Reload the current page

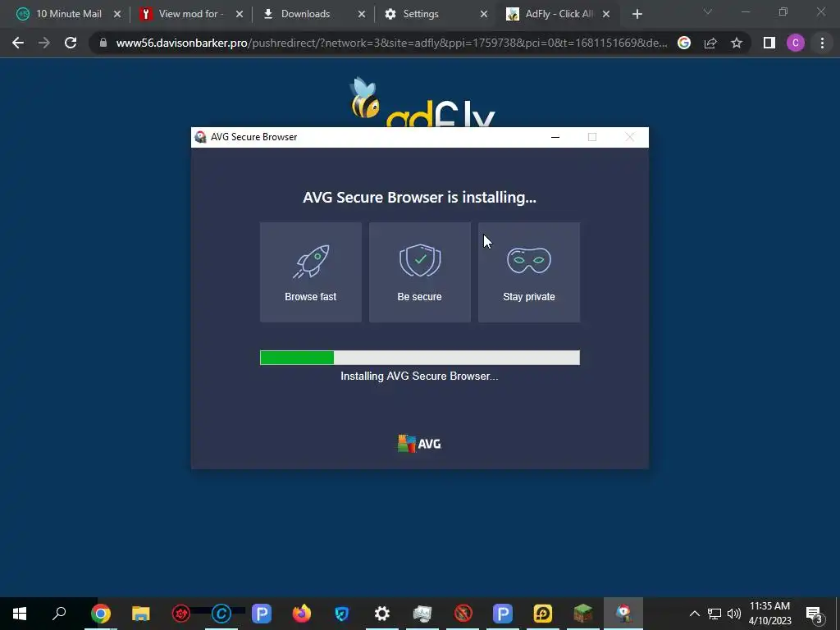pos(71,43)
